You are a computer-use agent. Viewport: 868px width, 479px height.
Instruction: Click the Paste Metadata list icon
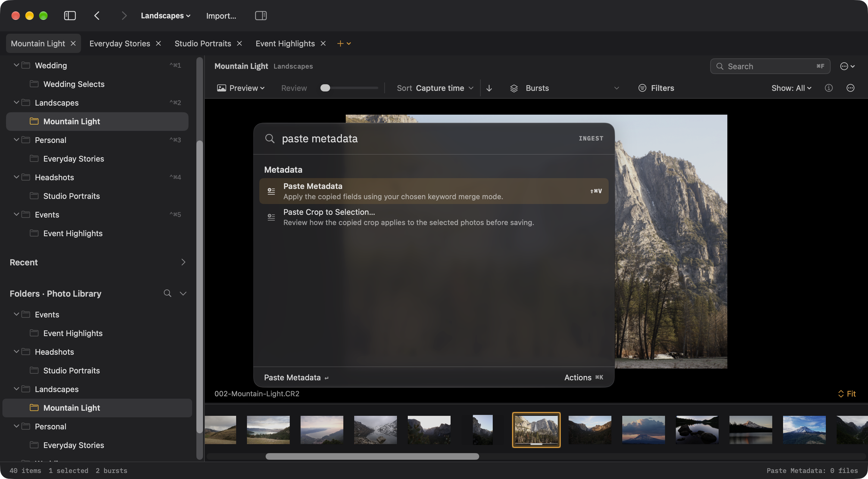point(271,191)
